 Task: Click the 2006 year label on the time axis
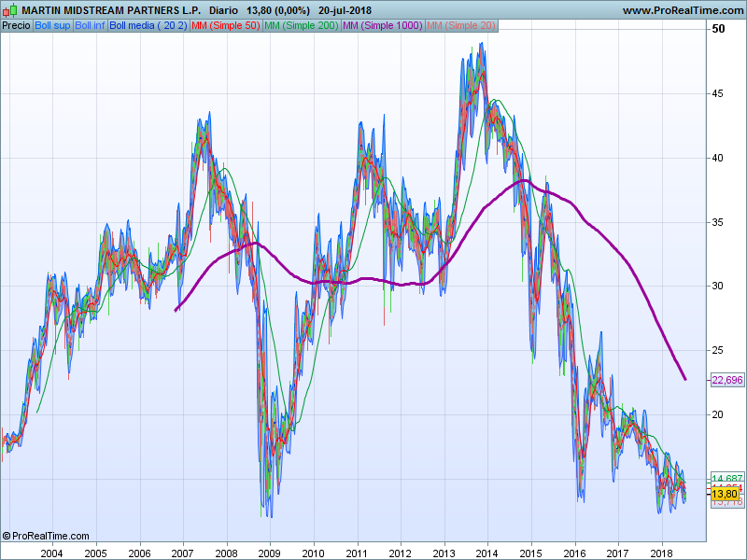point(139,553)
